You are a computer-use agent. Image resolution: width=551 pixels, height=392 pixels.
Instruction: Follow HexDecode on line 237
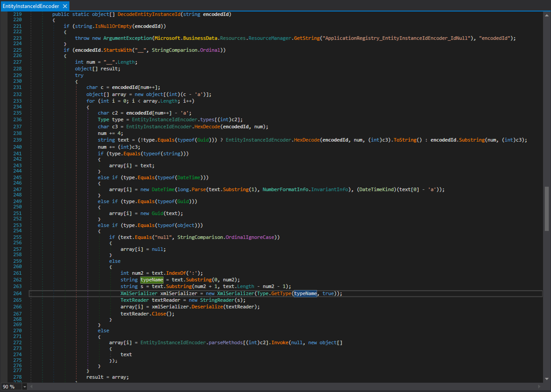pos(207,127)
